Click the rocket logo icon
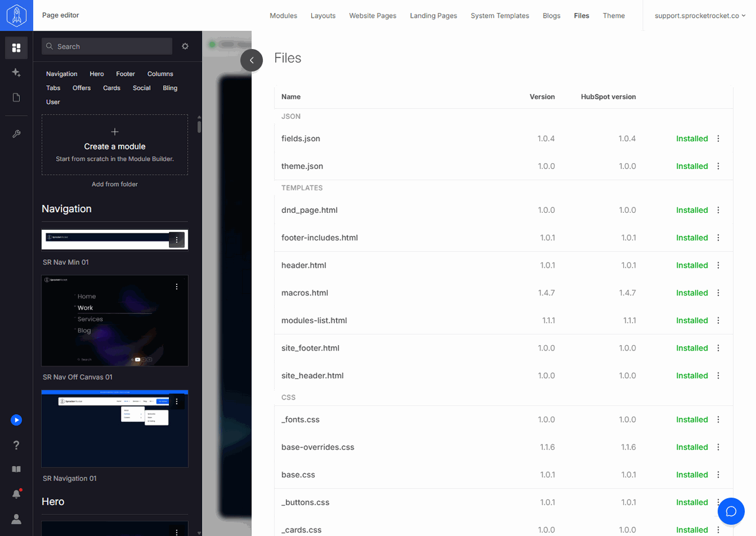The image size is (756, 536). [17, 15]
